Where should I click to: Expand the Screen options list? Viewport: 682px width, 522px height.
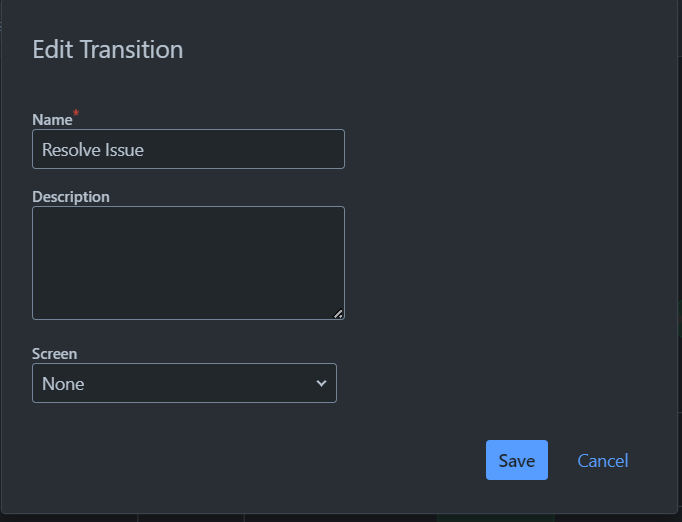click(184, 383)
